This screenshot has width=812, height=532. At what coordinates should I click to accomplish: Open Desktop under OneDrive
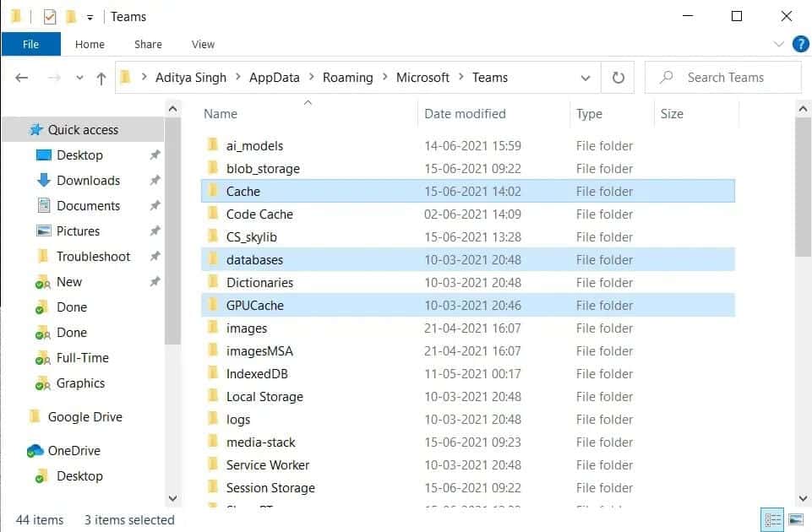(x=79, y=475)
